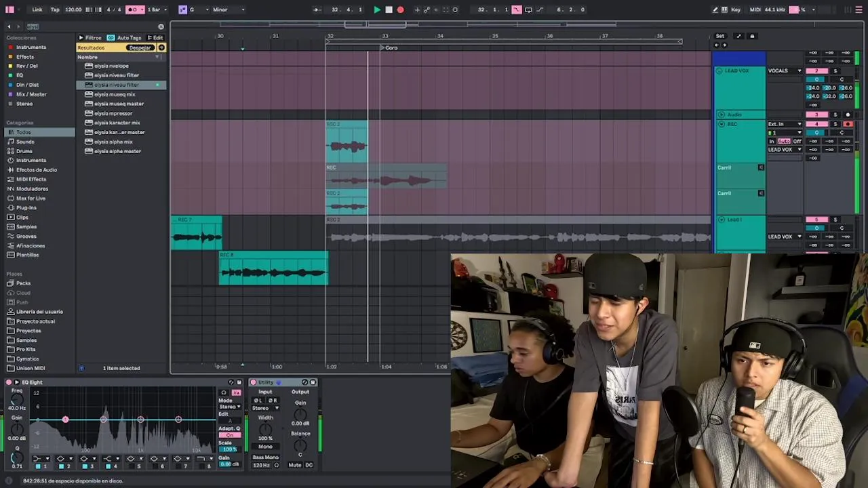
Task: Open Efectos de Audio category
Action: coord(37,170)
